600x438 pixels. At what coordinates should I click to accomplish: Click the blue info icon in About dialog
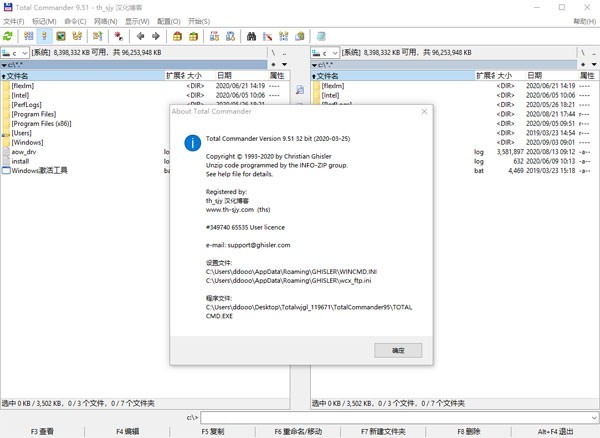pos(192,143)
